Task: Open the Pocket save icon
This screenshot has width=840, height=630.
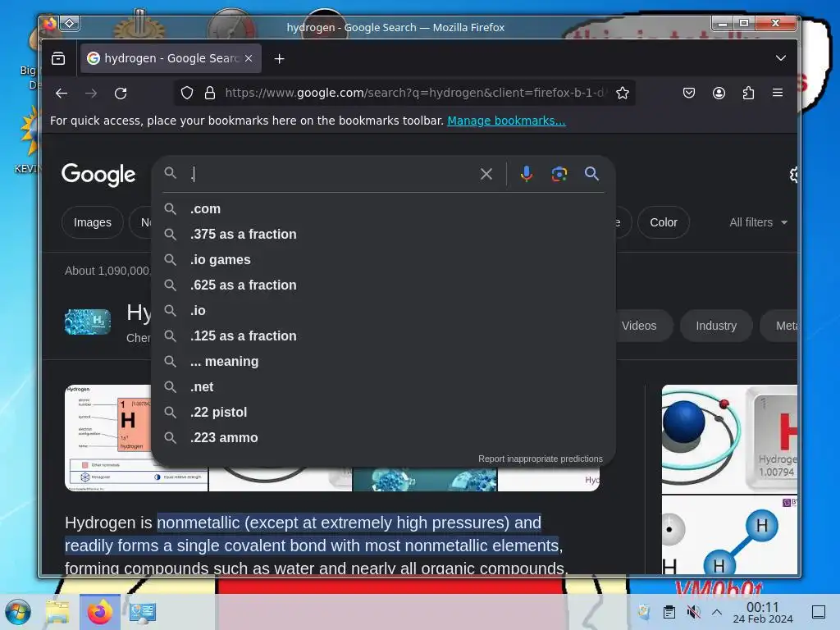Action: point(689,94)
